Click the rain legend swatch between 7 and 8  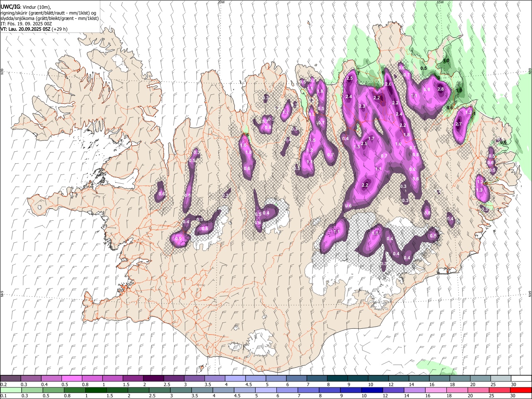pyautogui.click(x=308, y=390)
